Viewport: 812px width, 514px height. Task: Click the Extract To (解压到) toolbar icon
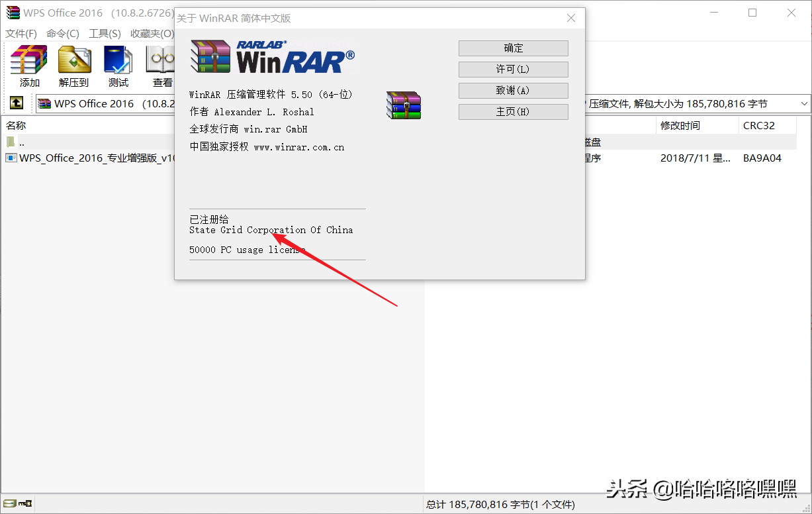[x=74, y=66]
